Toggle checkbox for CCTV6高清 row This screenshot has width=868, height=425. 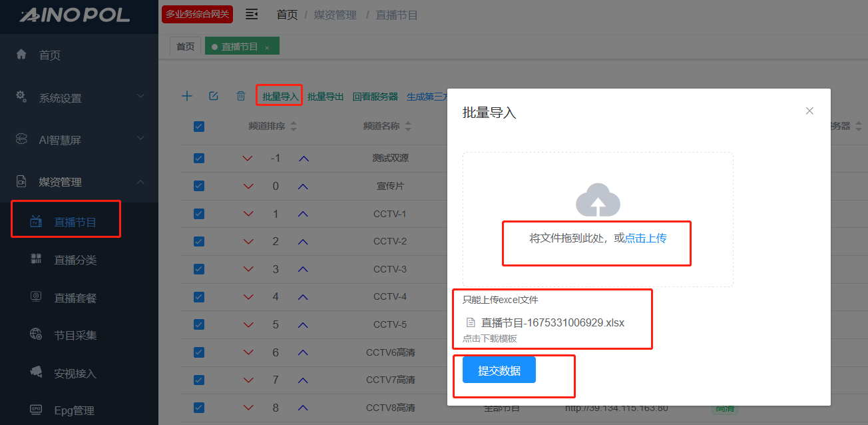(199, 352)
